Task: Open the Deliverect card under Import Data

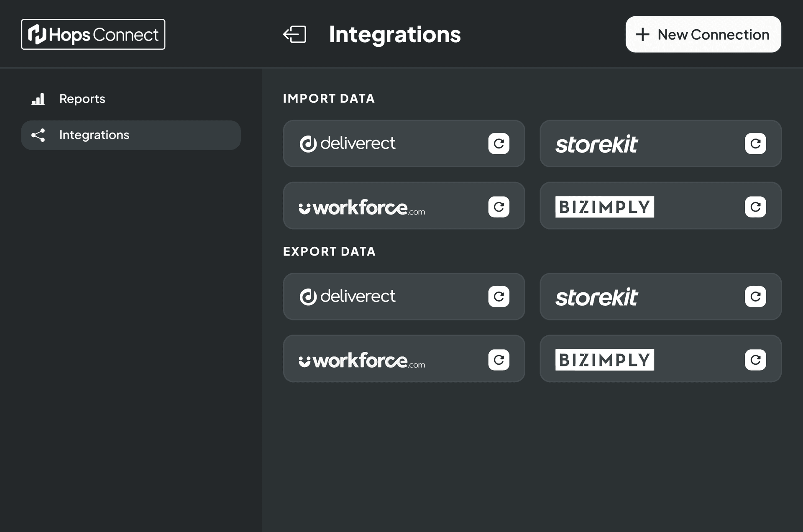Action: (x=404, y=143)
